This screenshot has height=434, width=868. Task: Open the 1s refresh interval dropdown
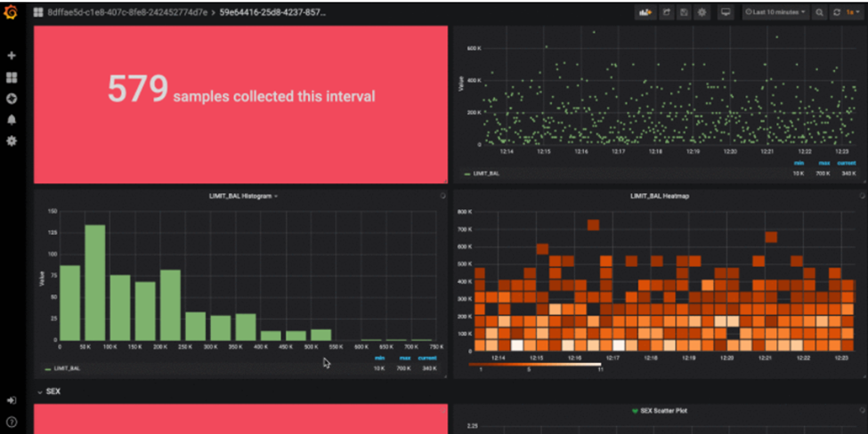[852, 12]
